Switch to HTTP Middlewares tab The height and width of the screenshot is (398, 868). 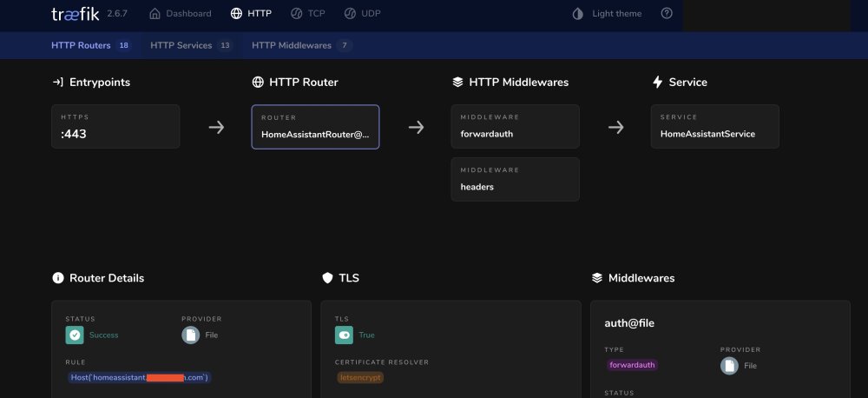coord(301,45)
